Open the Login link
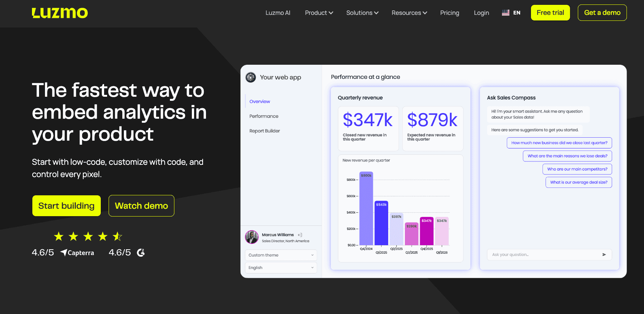This screenshot has width=644, height=314. 482,13
